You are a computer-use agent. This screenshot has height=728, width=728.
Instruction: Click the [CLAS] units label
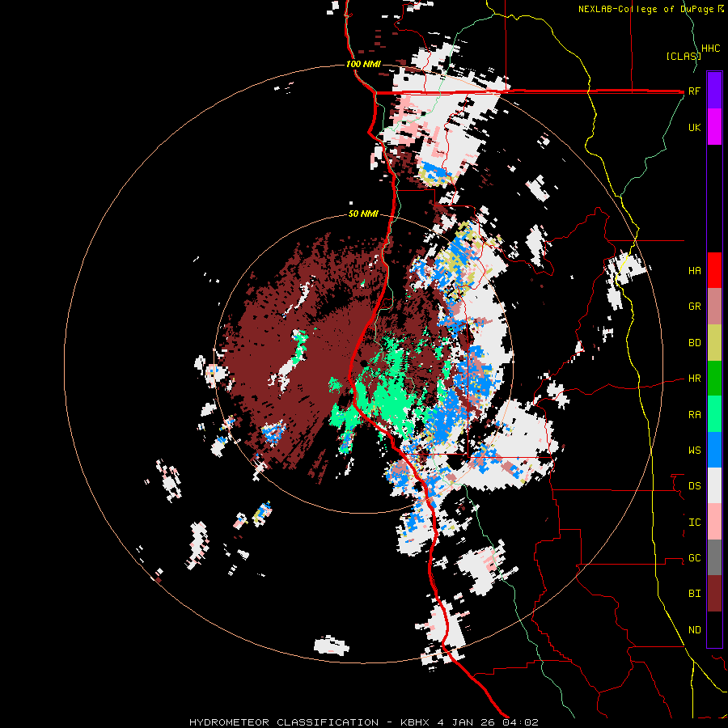683,57
